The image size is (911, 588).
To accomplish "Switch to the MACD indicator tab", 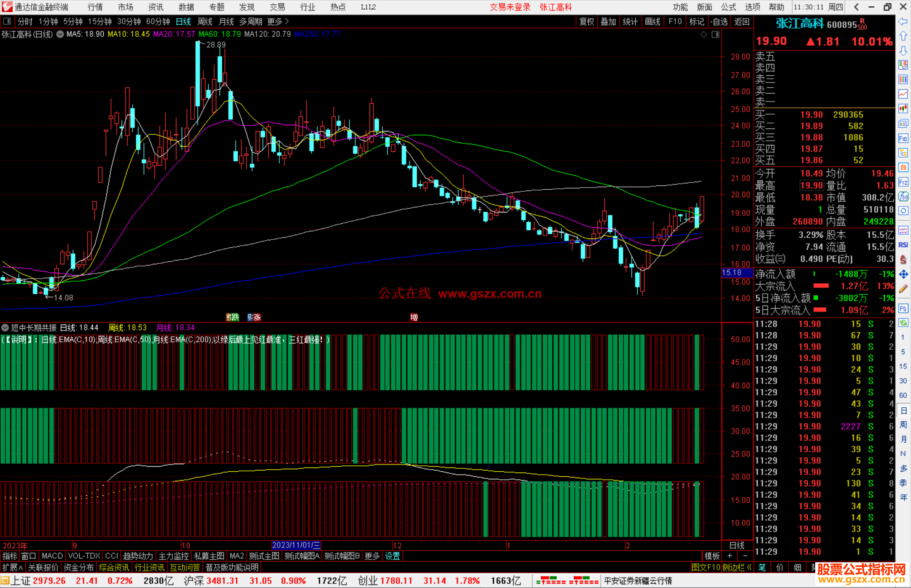I will (52, 556).
